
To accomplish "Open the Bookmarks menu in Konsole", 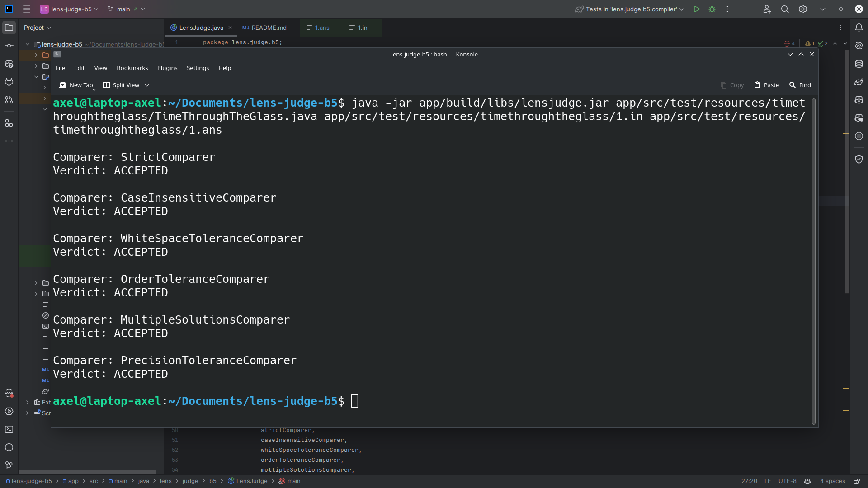I will (x=132, y=68).
